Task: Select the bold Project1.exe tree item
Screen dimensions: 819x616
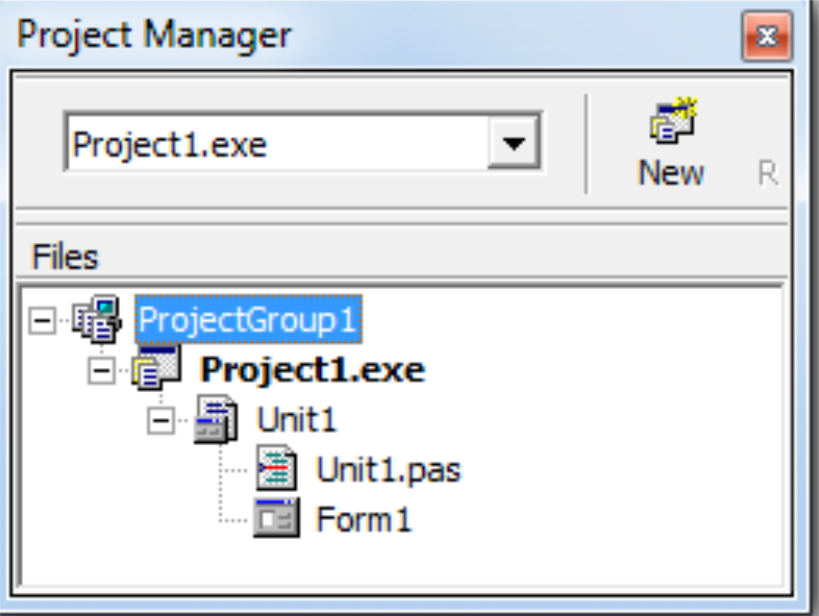Action: (313, 370)
